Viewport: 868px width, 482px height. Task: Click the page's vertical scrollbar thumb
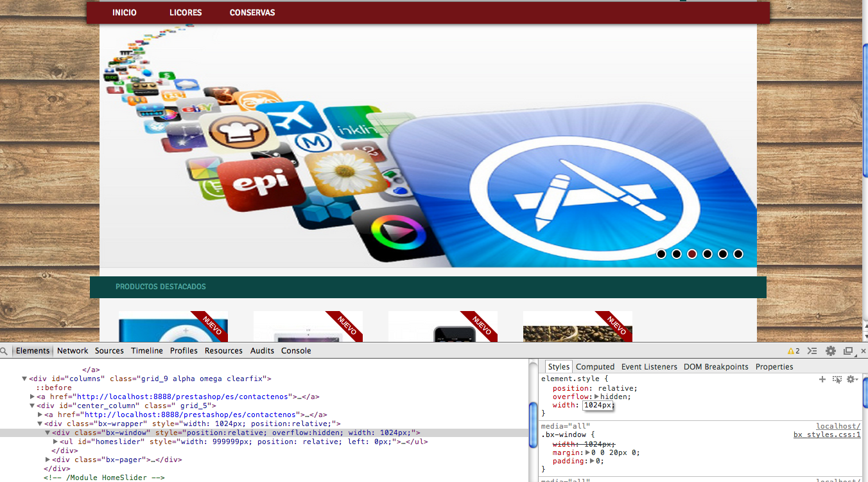(864, 111)
